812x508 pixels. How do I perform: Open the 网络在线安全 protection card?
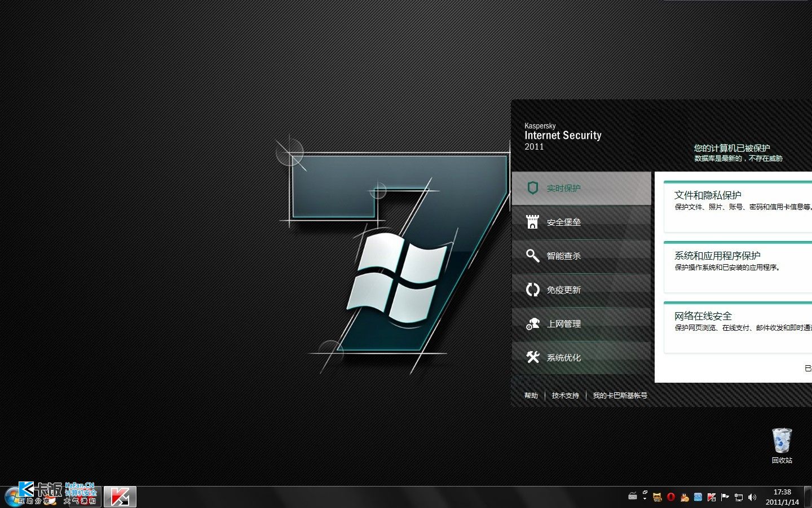(x=738, y=327)
